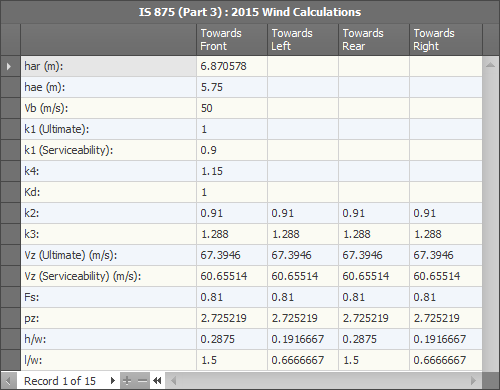Select the current row indicator for har row
The height and width of the screenshot is (390, 500).
(x=10, y=66)
